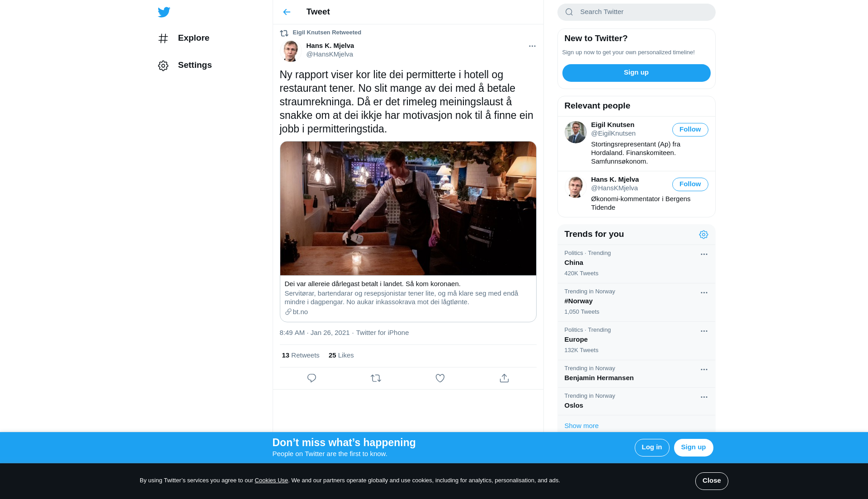
Task: Go back using the arrow icon
Action: [287, 12]
